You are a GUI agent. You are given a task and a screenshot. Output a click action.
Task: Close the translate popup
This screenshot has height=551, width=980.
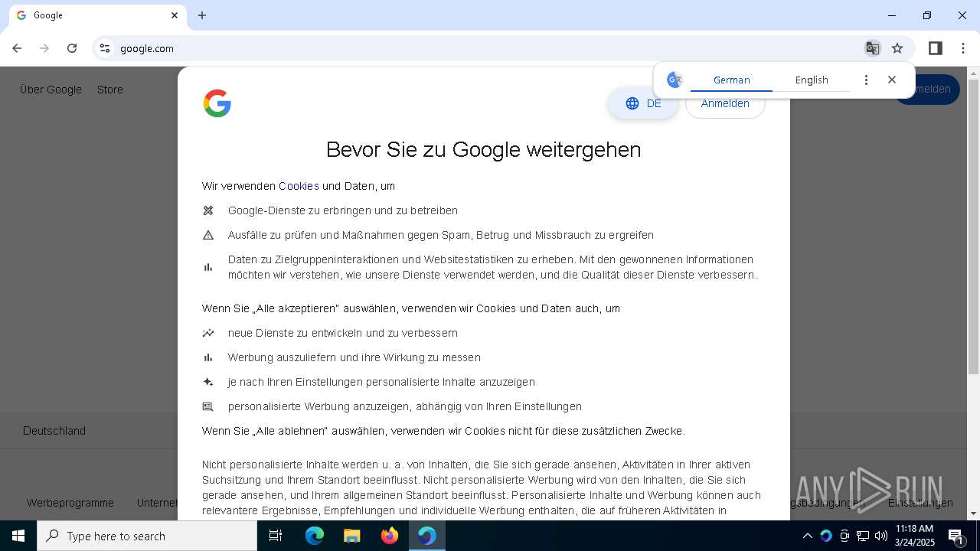coord(892,80)
